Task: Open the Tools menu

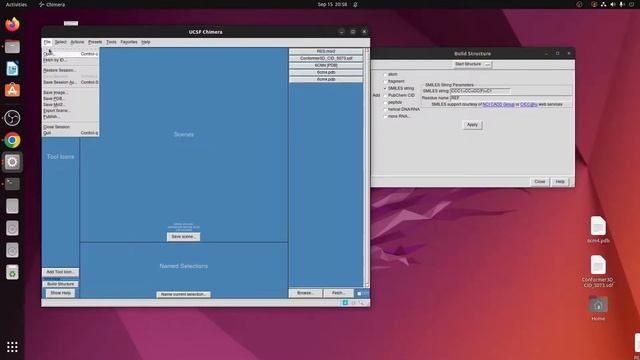Action: (111, 42)
